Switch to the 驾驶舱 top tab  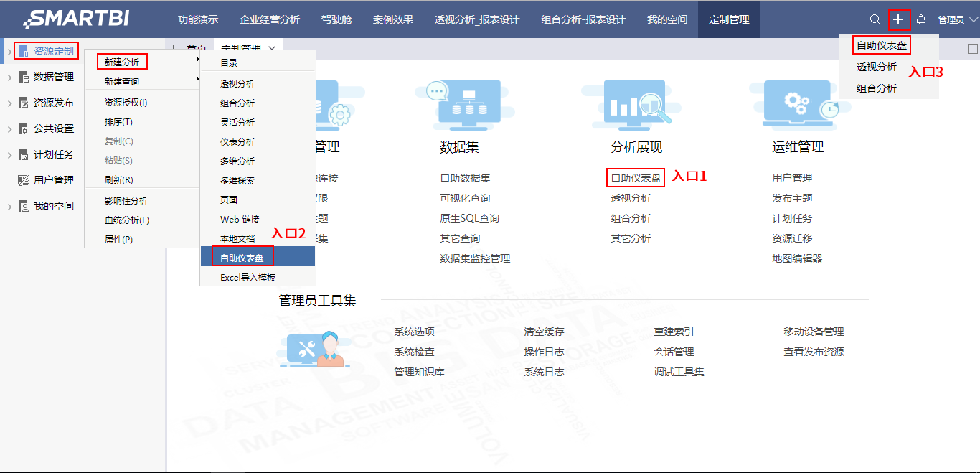pyautogui.click(x=336, y=19)
